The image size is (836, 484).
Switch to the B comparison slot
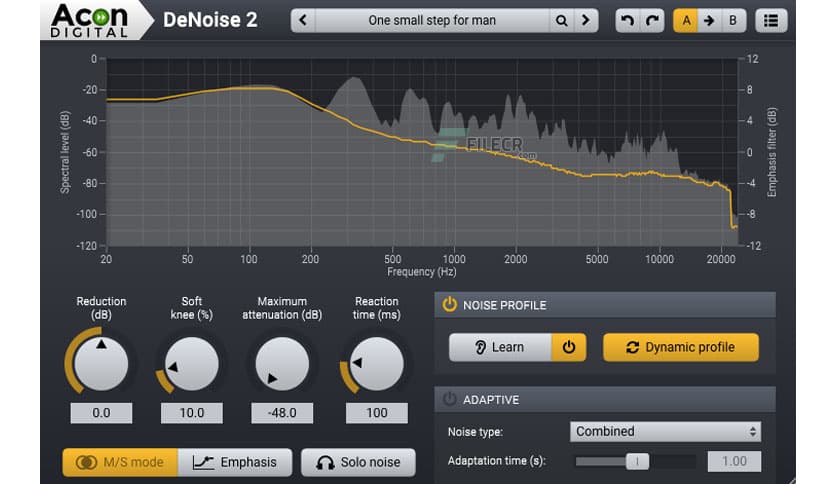click(x=733, y=20)
